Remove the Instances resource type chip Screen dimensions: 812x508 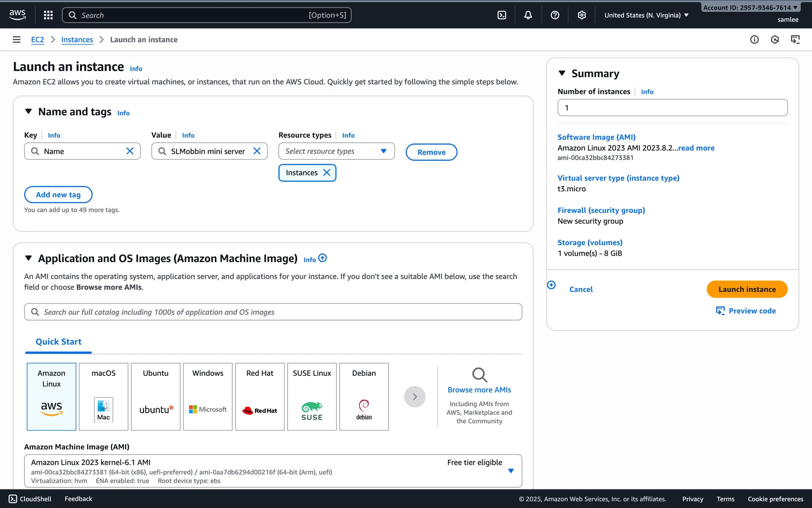[x=326, y=173]
